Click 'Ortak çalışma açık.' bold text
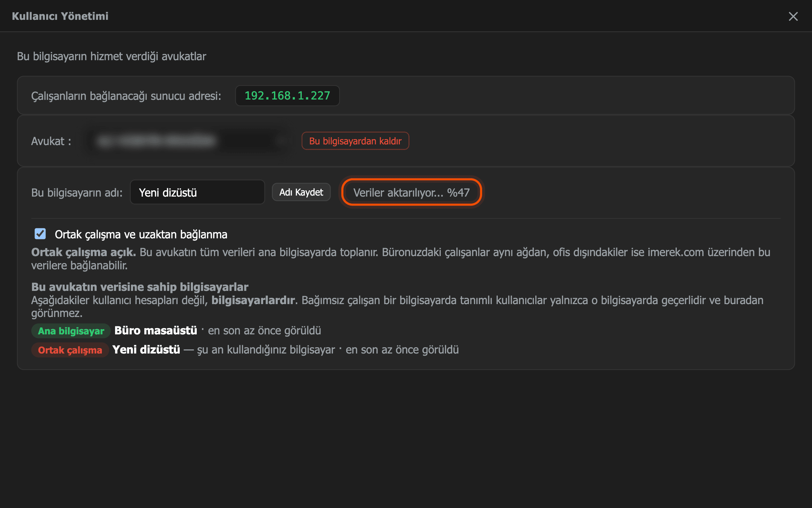Screen dimensions: 812x508 click(x=83, y=252)
